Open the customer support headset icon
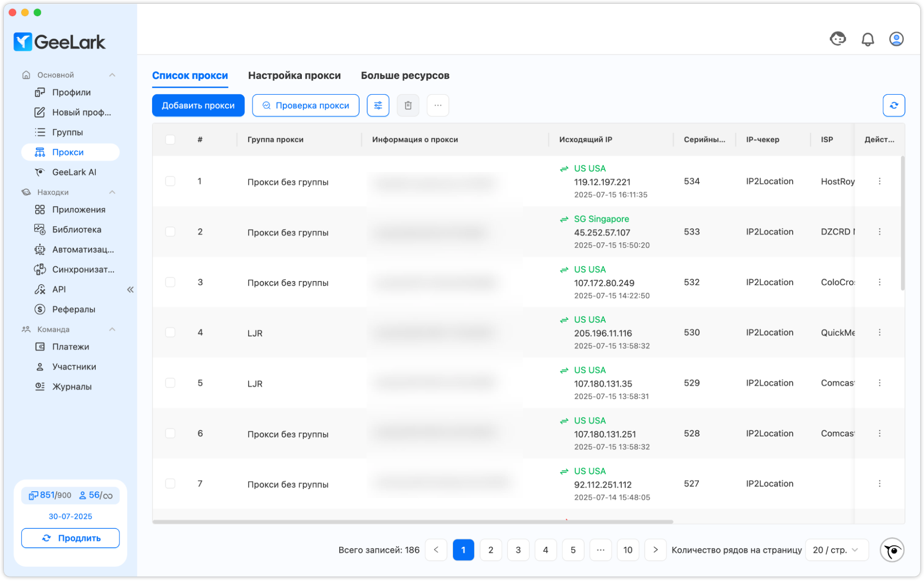Image resolution: width=924 pixels, height=581 pixels. [838, 39]
